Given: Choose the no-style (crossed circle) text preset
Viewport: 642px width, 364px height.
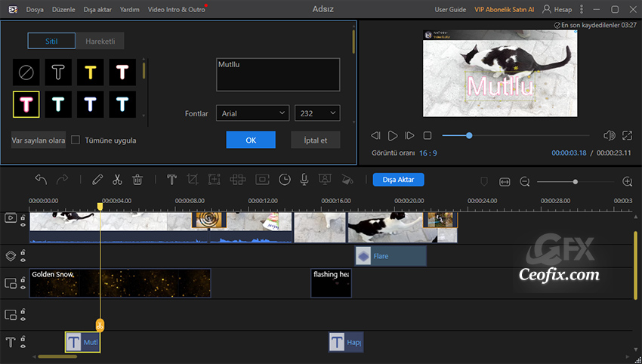Looking at the screenshot, I should pyautogui.click(x=26, y=73).
